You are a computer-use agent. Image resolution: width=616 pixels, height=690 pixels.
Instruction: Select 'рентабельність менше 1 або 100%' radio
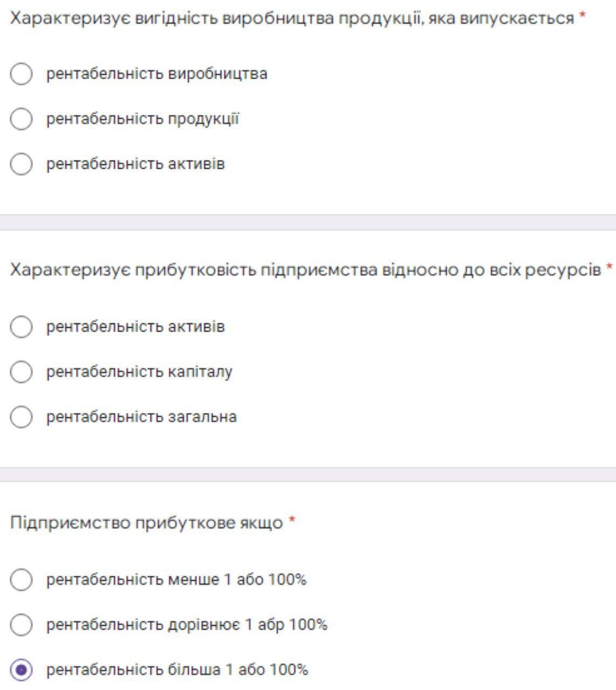click(x=21, y=580)
